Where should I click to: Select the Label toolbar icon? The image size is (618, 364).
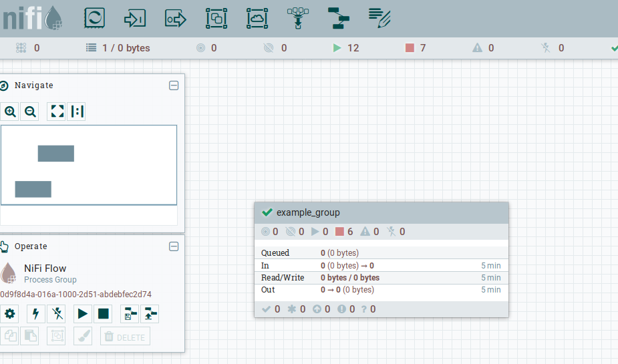pyautogui.click(x=379, y=18)
